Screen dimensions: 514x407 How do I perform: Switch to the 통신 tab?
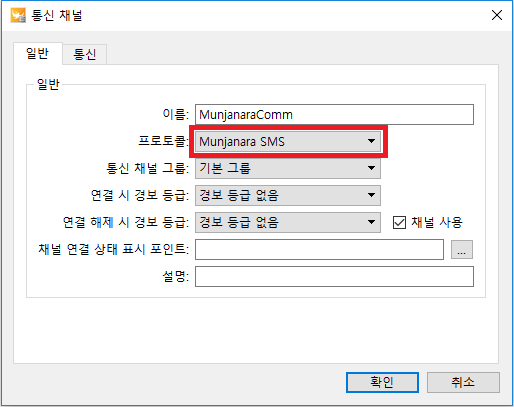click(x=85, y=54)
